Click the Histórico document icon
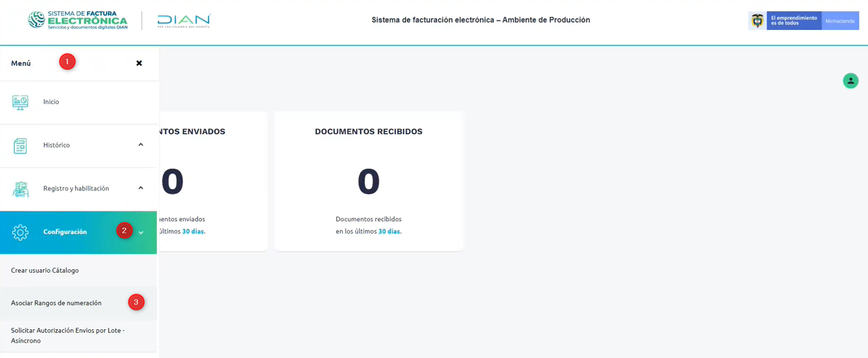 click(21, 145)
